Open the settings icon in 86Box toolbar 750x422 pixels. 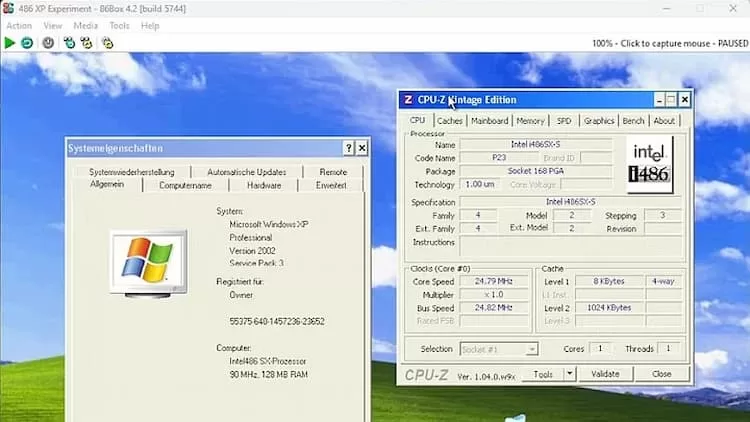click(x=108, y=43)
